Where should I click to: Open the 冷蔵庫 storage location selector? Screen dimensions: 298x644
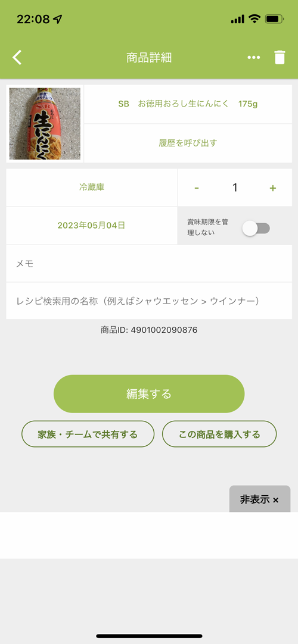[92, 187]
